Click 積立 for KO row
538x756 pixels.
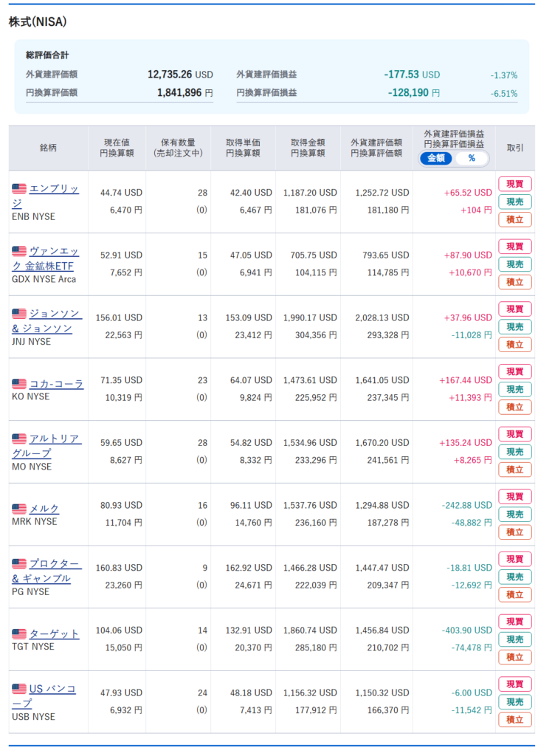pos(515,407)
